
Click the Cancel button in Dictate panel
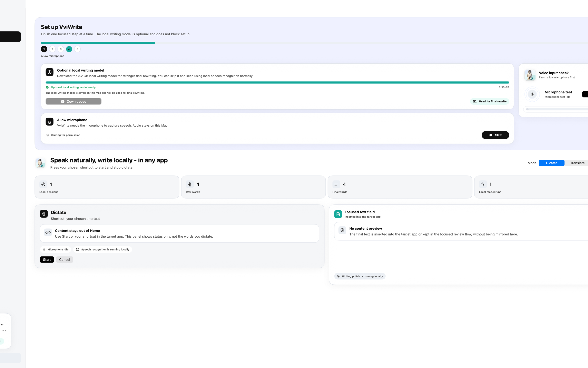[x=65, y=260]
